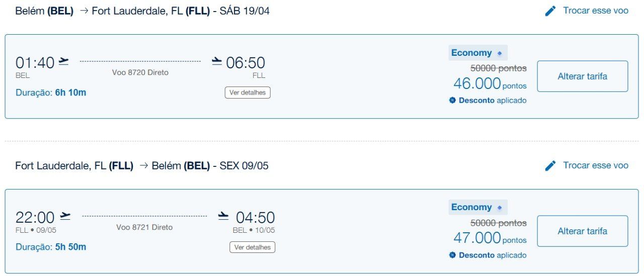The width and height of the screenshot is (644, 276).
Task: Click the "Trocar esse voo" link for the 09/05 flight
Action: (595, 165)
